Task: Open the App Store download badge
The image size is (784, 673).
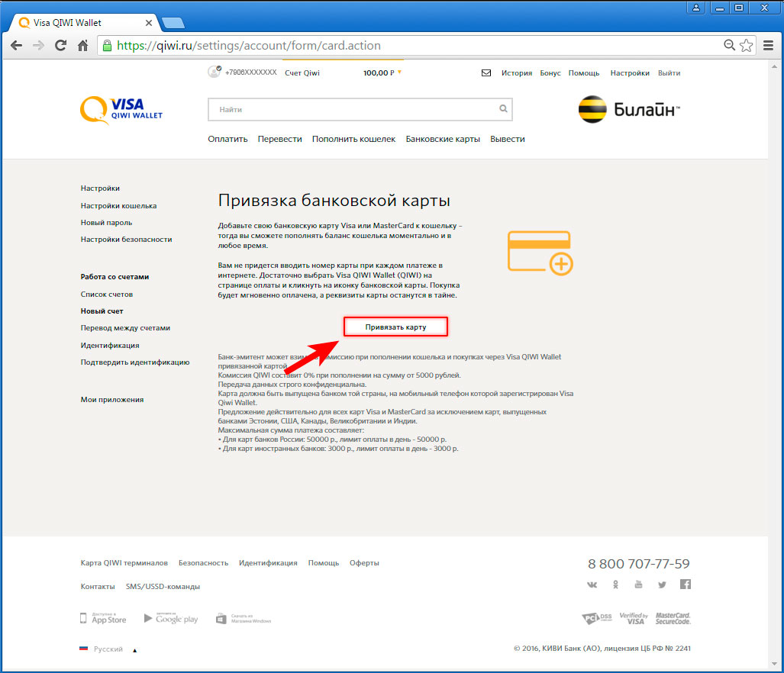Action: [104, 619]
